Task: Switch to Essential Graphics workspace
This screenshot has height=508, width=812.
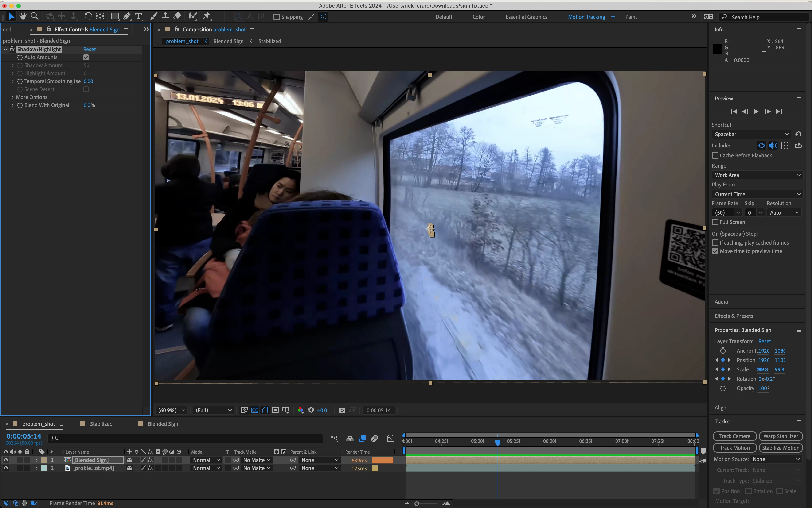Action: point(526,17)
